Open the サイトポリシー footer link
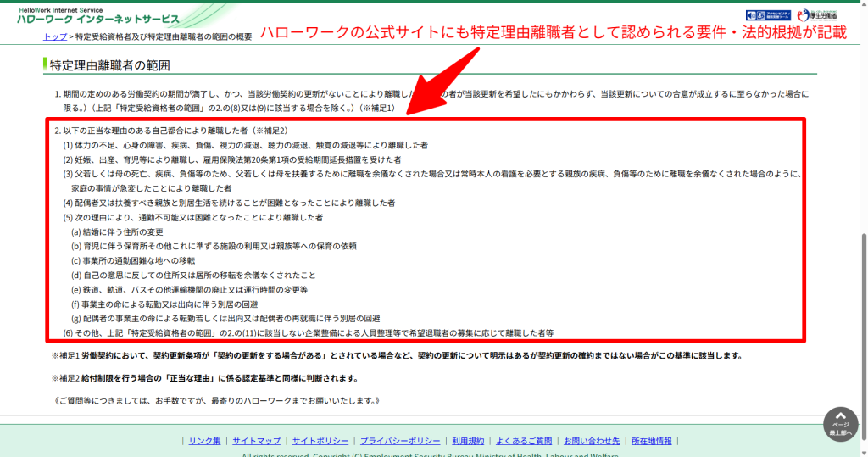Viewport: 868px width, 457px height. 320,441
